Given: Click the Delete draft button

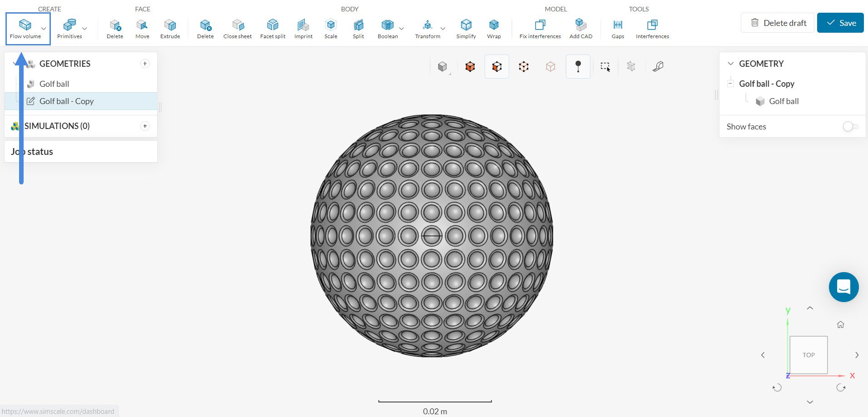Looking at the screenshot, I should coord(778,23).
